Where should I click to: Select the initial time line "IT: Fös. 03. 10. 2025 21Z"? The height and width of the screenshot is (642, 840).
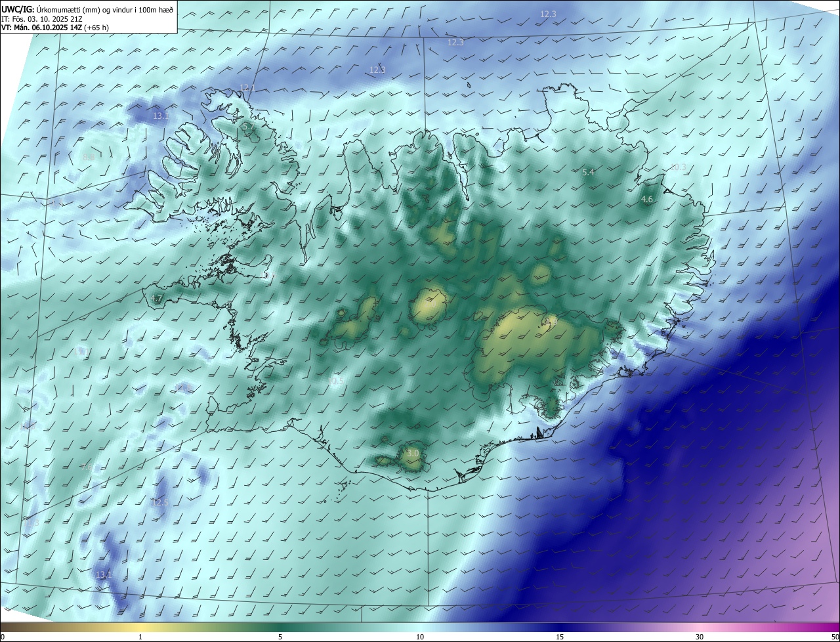point(41,18)
